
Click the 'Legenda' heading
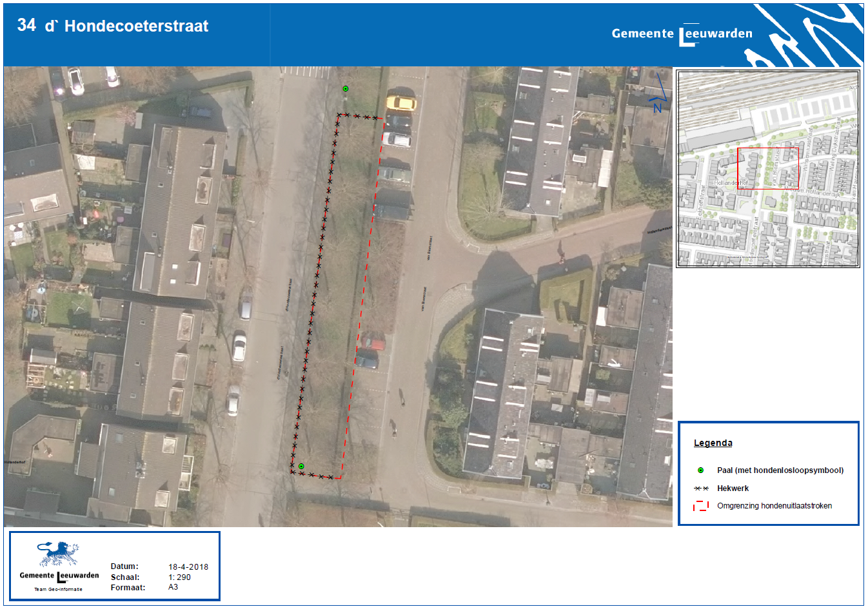click(x=713, y=443)
